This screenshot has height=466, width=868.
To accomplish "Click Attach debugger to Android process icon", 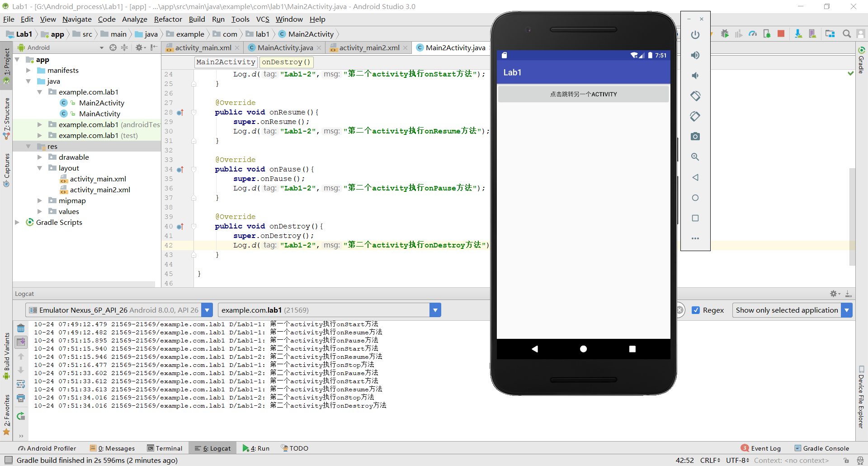I will [767, 34].
